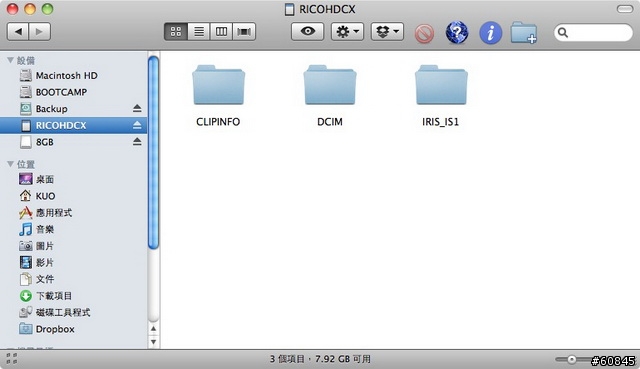This screenshot has width=640, height=369.
Task: Click the red prohibition toolbar icon
Action: [x=424, y=33]
